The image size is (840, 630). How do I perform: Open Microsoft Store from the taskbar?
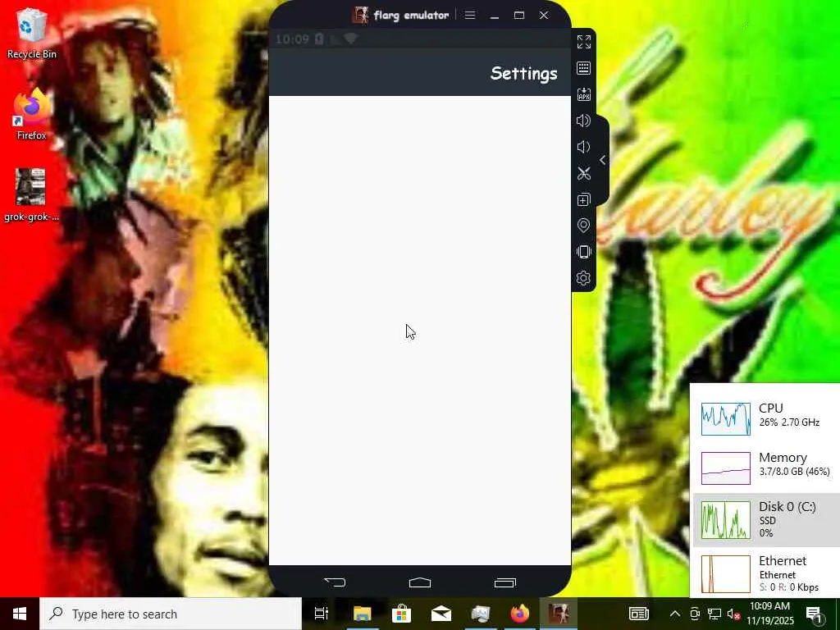pos(401,614)
